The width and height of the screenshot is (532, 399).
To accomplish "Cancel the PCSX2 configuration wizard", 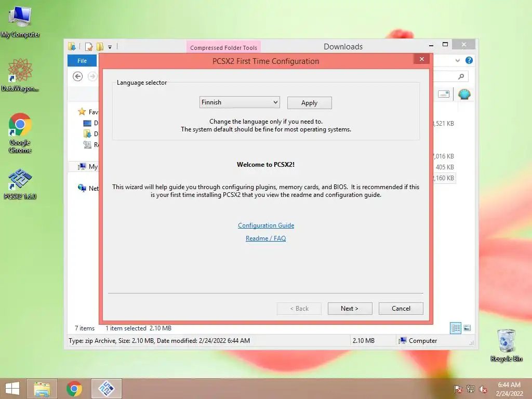I will [401, 309].
